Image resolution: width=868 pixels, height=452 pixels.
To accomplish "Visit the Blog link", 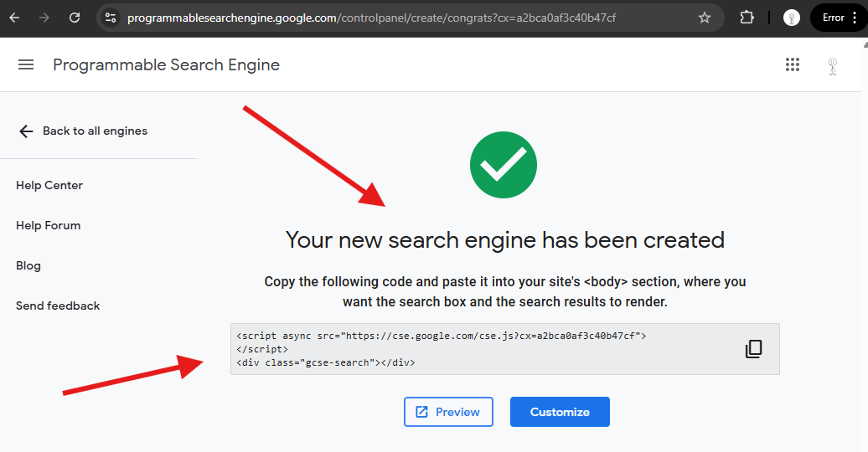I will pos(28,265).
